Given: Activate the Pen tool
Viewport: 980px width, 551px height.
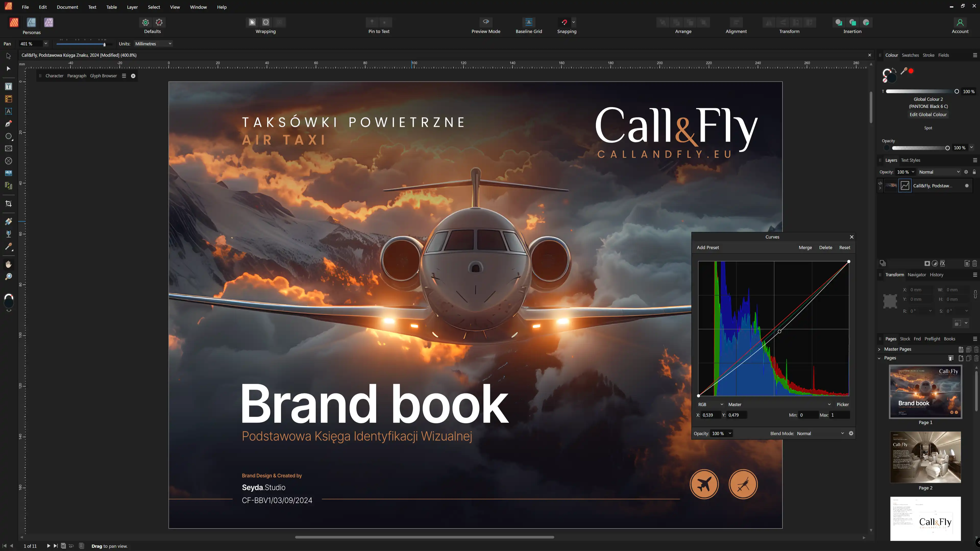Looking at the screenshot, I should point(8,123).
